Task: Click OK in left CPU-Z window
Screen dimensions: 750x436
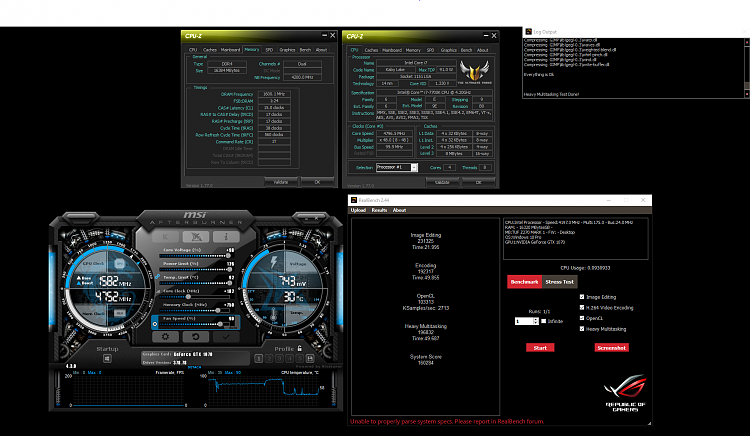Action: 317,182
